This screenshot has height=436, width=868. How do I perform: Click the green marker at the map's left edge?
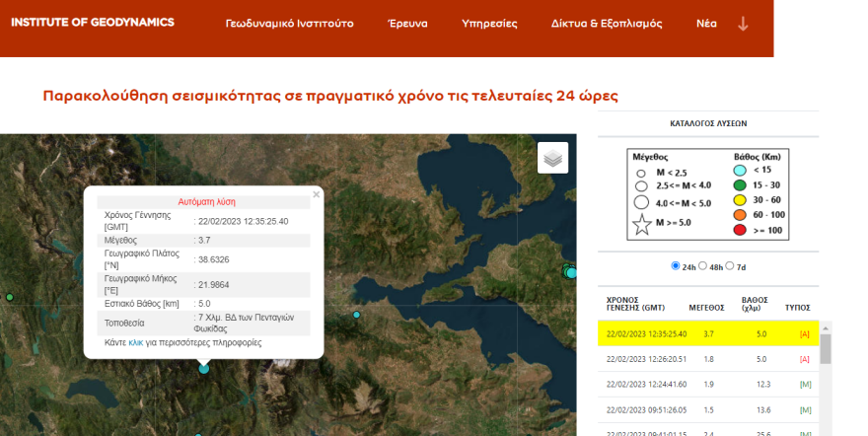tap(10, 297)
